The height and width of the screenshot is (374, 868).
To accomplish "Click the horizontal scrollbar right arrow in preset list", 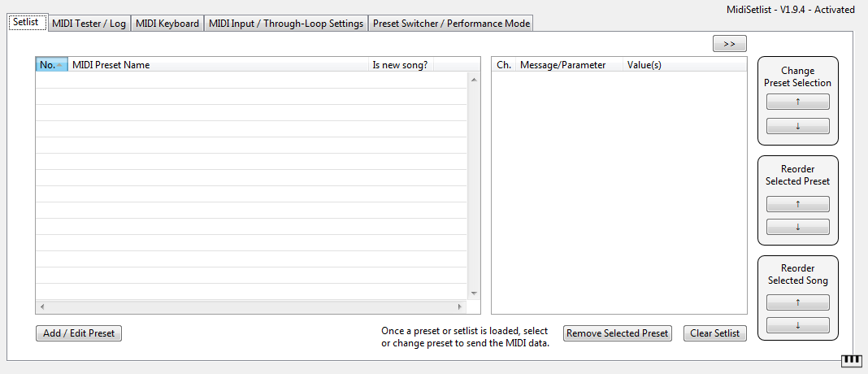I will (459, 307).
